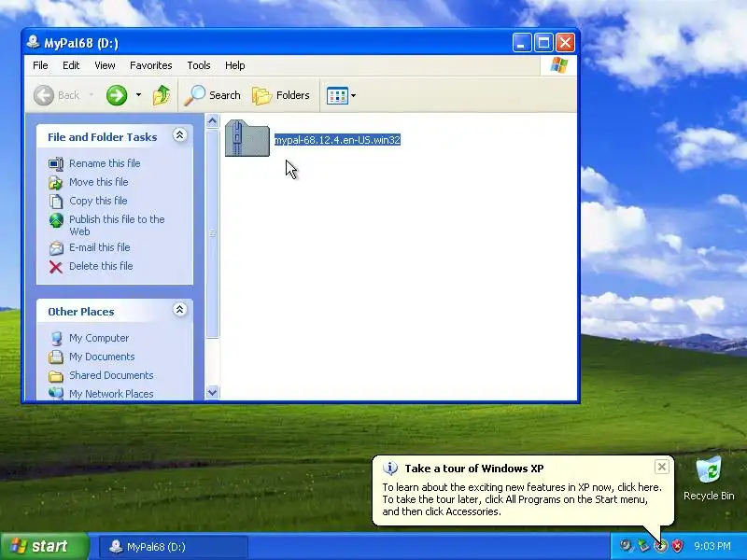This screenshot has height=560, width=747.
Task: Open Shared Documents in Other Places
Action: tap(111, 375)
